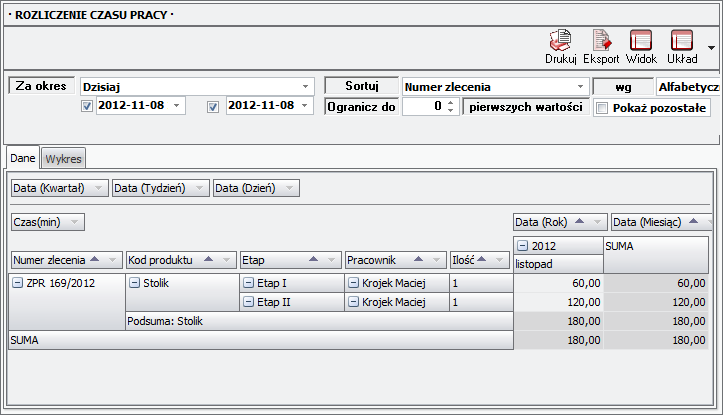Collapse the 2012 year column

522,246
